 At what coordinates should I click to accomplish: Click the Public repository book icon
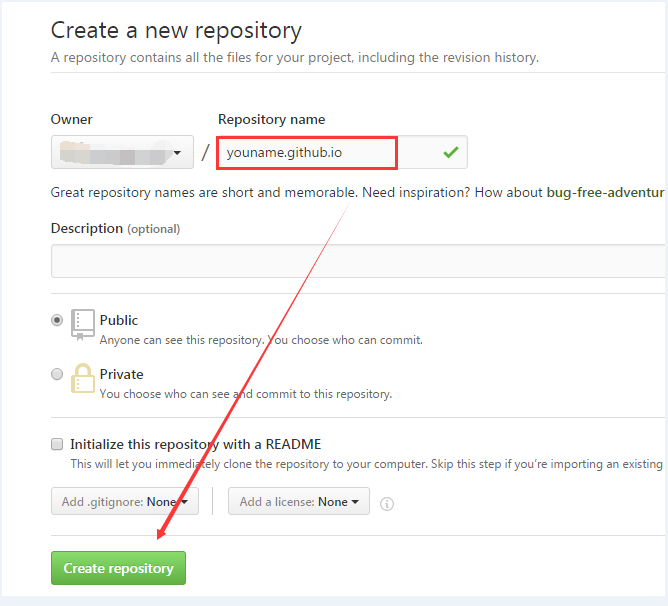pyautogui.click(x=83, y=325)
